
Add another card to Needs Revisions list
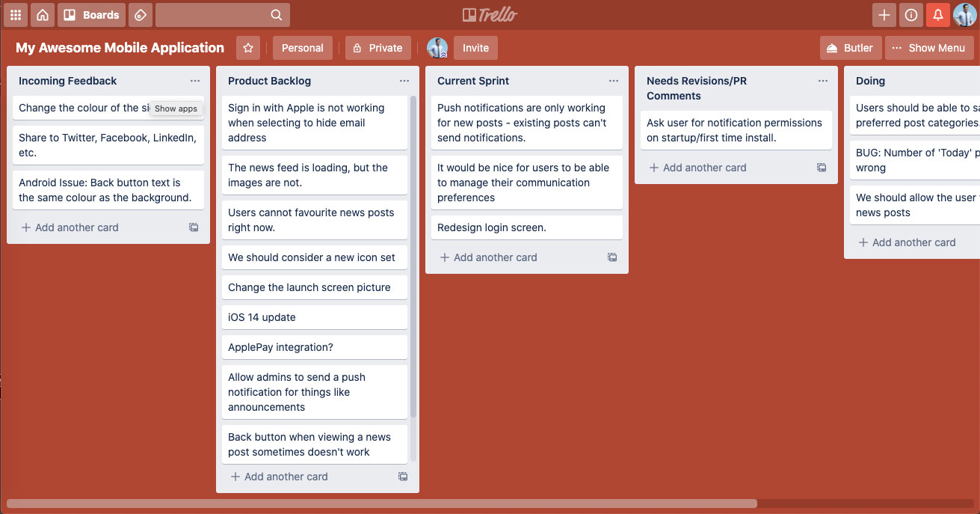click(x=697, y=168)
